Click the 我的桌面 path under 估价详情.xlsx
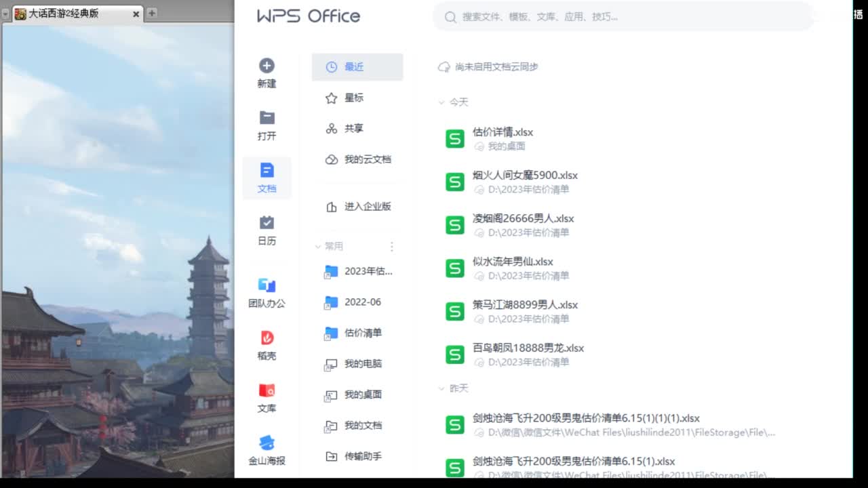The width and height of the screenshot is (868, 488). coord(507,146)
